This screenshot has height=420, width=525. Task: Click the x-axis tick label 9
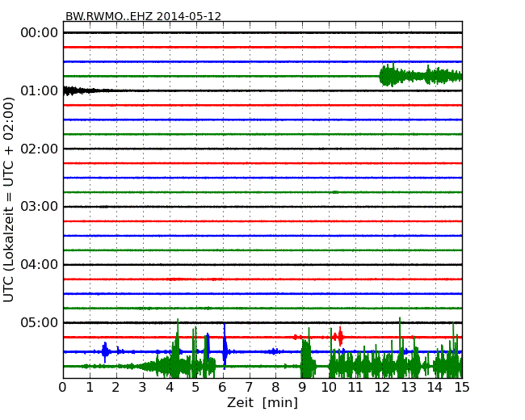point(302,388)
